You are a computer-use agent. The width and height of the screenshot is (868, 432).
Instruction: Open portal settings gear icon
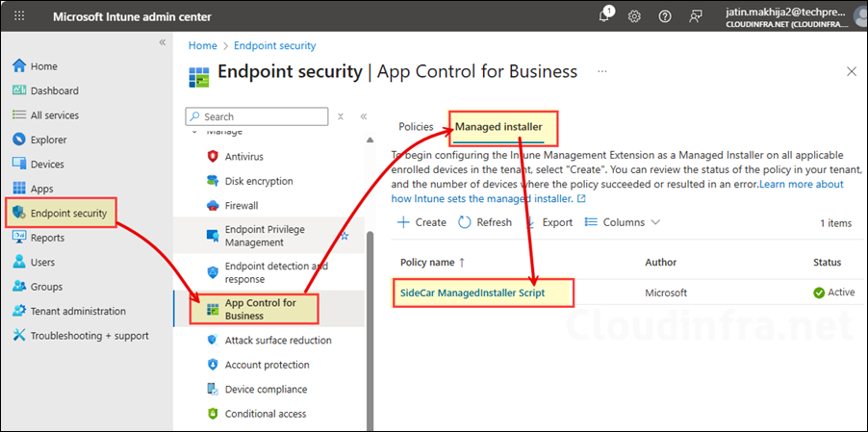click(634, 16)
